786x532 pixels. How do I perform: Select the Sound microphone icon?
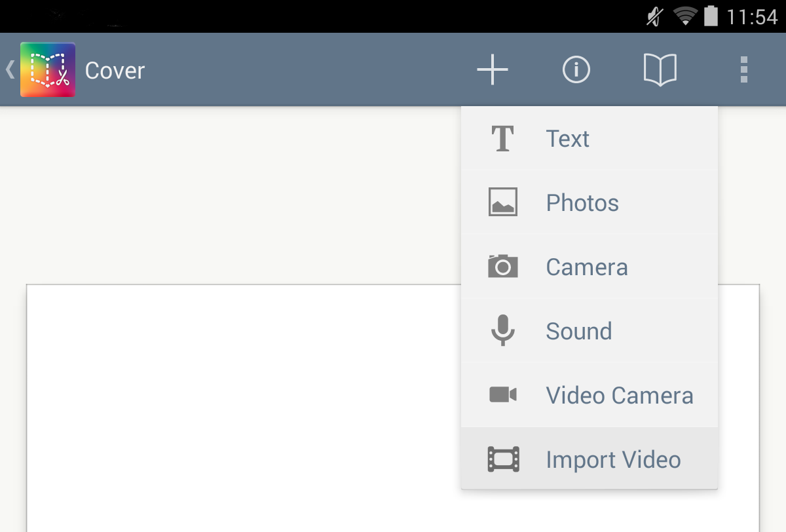pyautogui.click(x=503, y=330)
